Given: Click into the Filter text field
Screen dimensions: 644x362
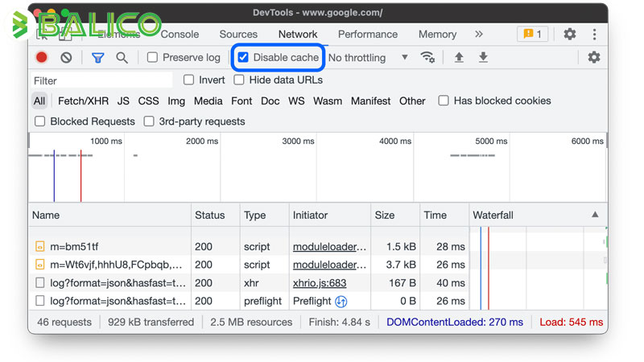Looking at the screenshot, I should (101, 80).
